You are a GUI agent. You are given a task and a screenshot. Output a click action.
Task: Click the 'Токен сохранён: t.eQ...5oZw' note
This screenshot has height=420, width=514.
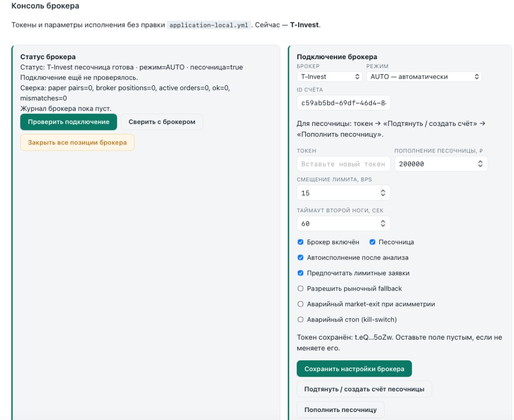399,343
